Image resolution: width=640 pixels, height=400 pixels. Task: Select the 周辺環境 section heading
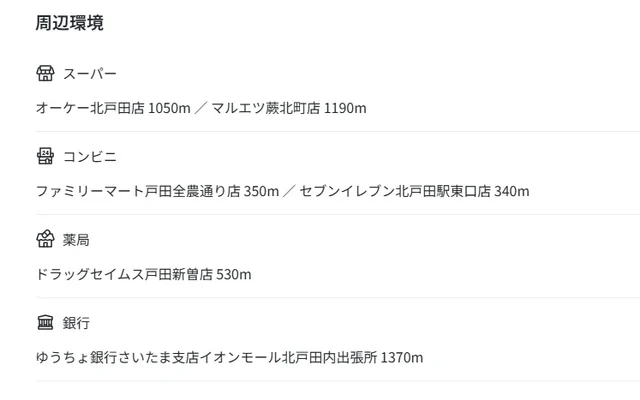click(x=69, y=22)
